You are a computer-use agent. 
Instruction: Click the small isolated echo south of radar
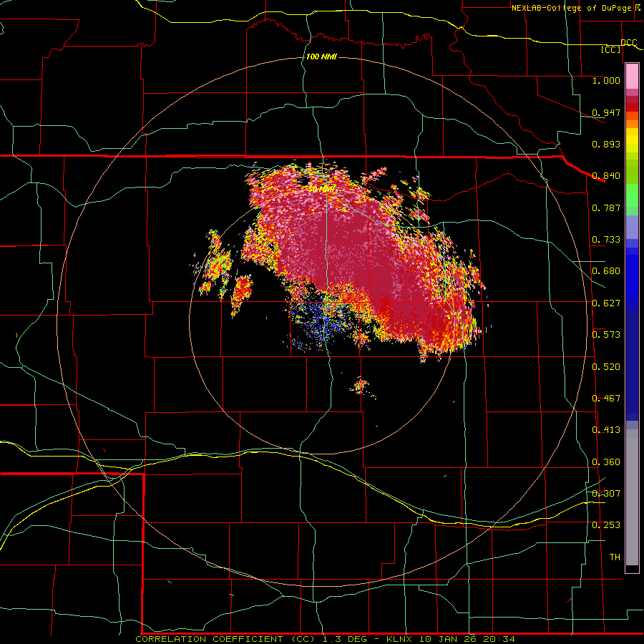point(361,386)
